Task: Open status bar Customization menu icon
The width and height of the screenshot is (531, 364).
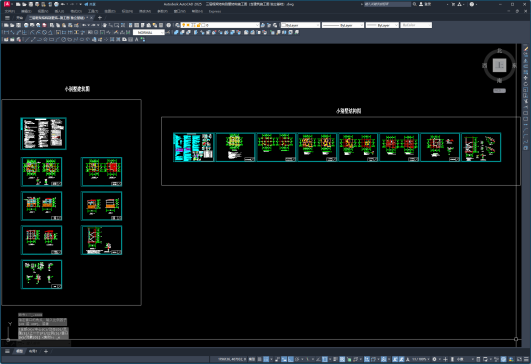Action: (526, 359)
